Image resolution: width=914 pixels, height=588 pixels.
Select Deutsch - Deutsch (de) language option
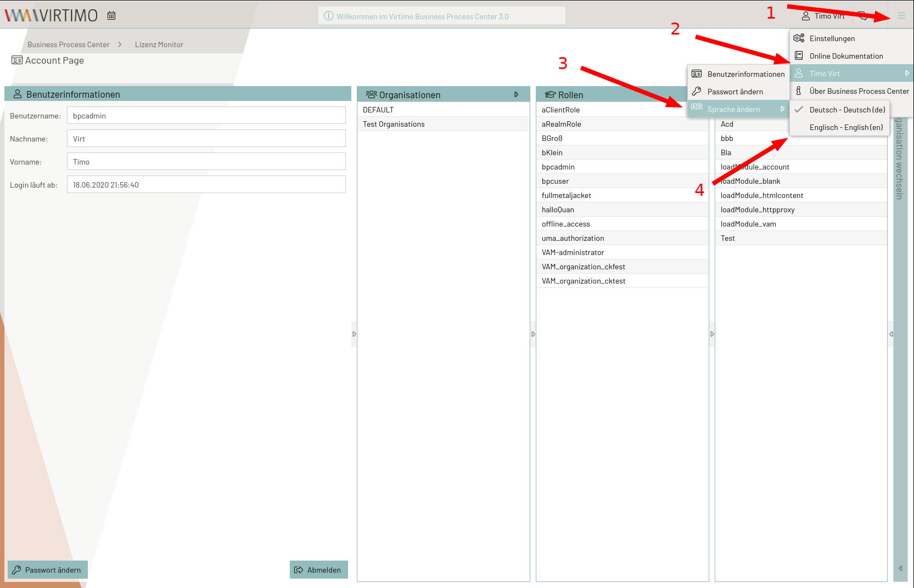[x=846, y=110]
